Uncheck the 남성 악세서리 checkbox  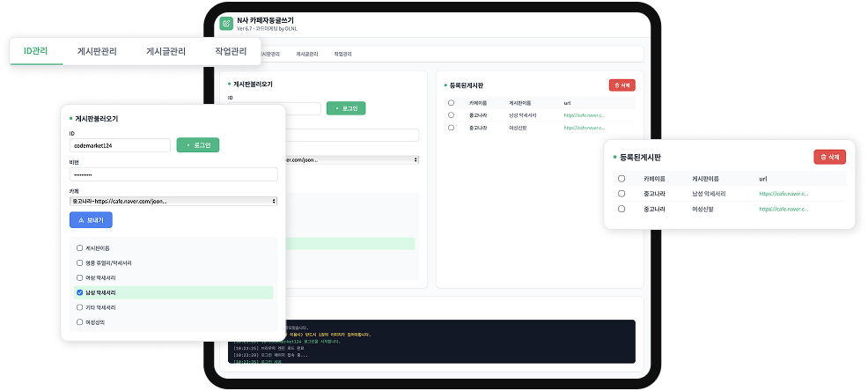[x=80, y=292]
